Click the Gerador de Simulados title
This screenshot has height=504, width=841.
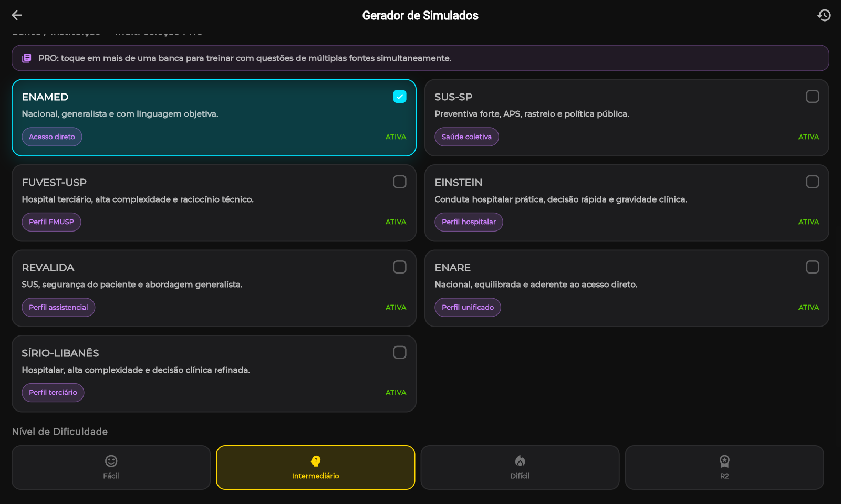tap(420, 16)
